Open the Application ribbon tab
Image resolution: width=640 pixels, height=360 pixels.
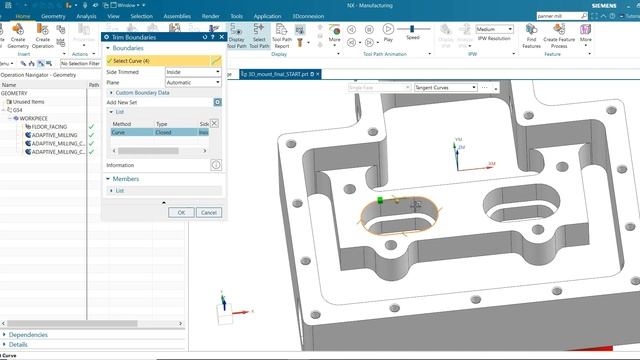(x=267, y=16)
